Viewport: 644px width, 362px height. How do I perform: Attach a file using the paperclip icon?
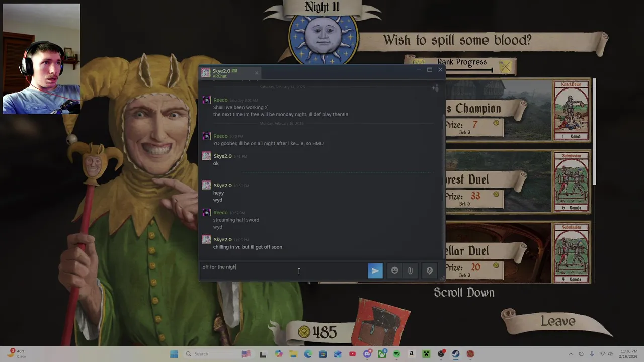click(410, 271)
